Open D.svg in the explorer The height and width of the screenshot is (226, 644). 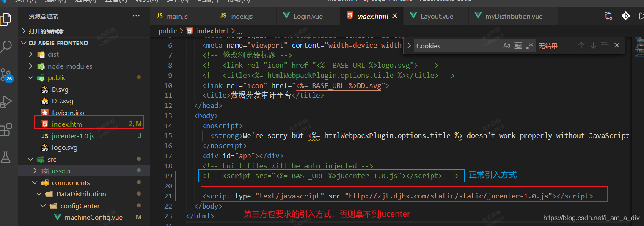tap(60, 89)
